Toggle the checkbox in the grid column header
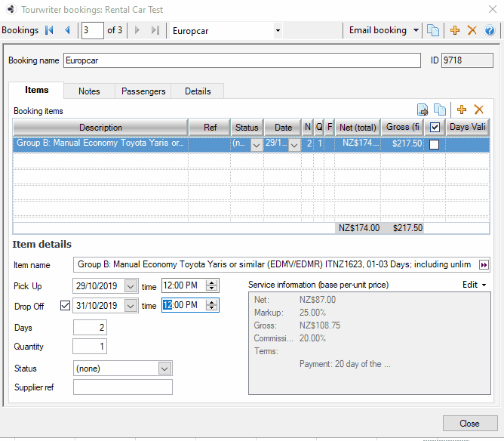 434,128
